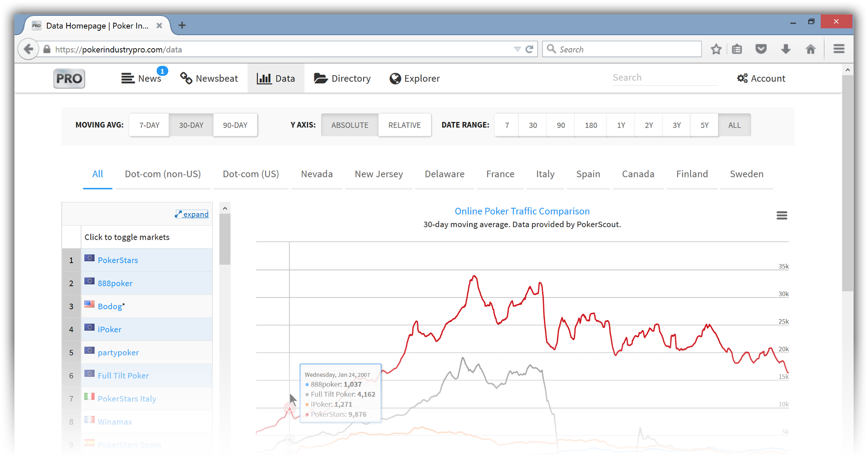868x455 pixels.
Task: Set Y axis to RELATIVE
Action: coord(405,125)
